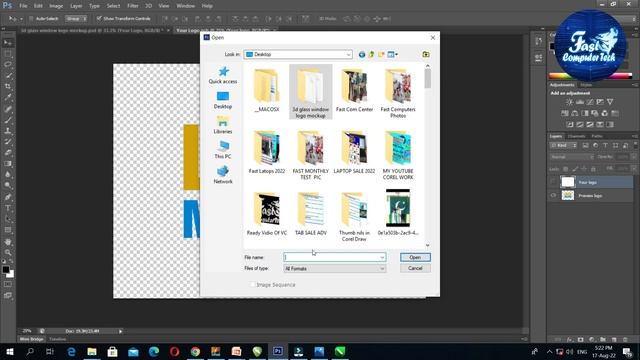Filter layers by type layers
The height and width of the screenshot is (360, 640).
pos(605,145)
